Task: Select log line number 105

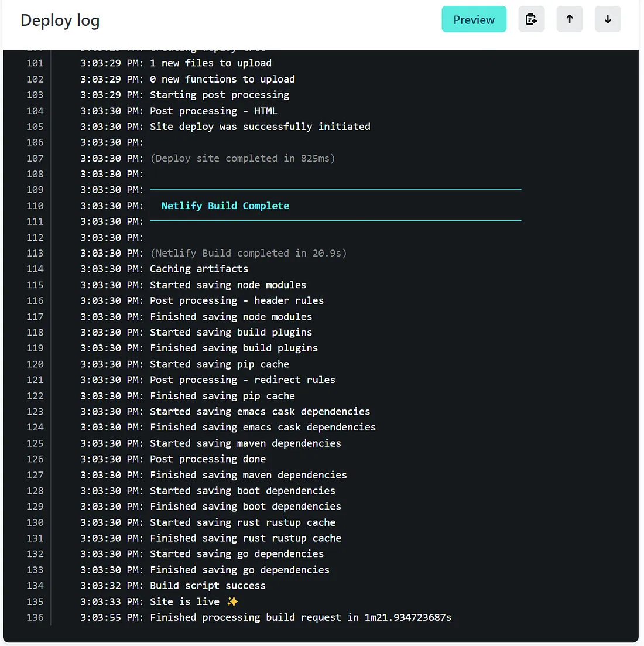Action: click(x=35, y=127)
